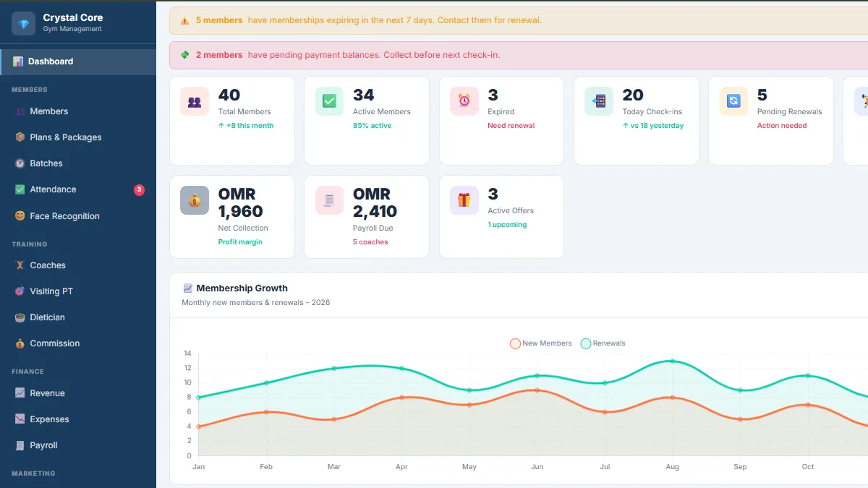Viewport: 868px width, 488px height.
Task: Click the Pending Renewals refresh icon
Action: (x=733, y=101)
